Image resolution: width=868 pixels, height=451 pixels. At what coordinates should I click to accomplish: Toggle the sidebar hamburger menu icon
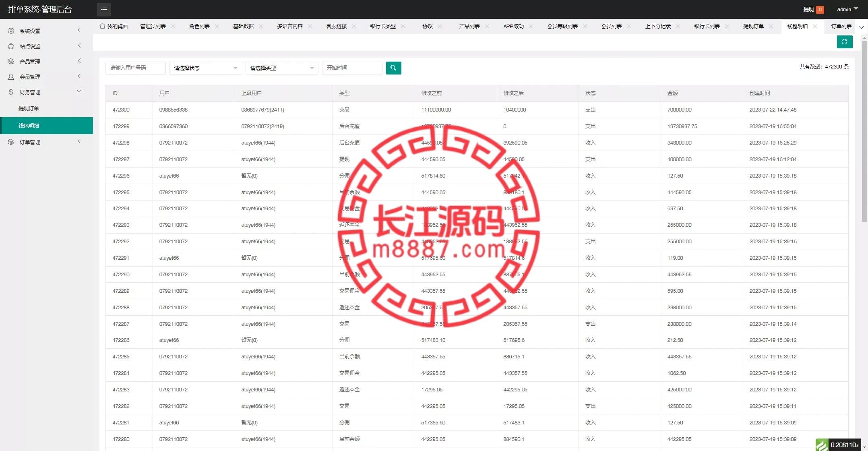coord(104,9)
